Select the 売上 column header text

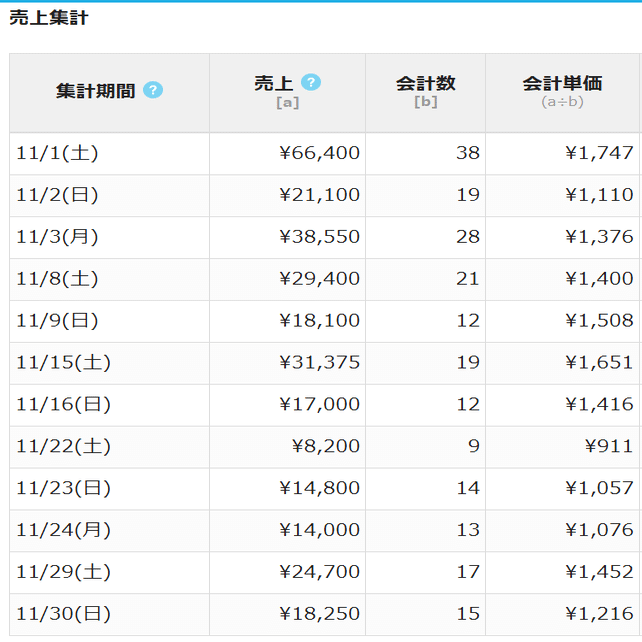[x=274, y=83]
